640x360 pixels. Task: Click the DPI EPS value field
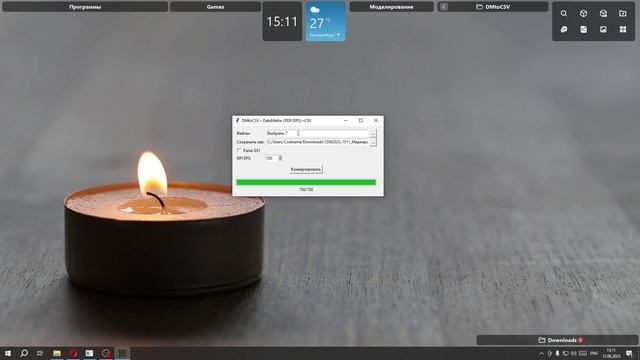[272, 158]
